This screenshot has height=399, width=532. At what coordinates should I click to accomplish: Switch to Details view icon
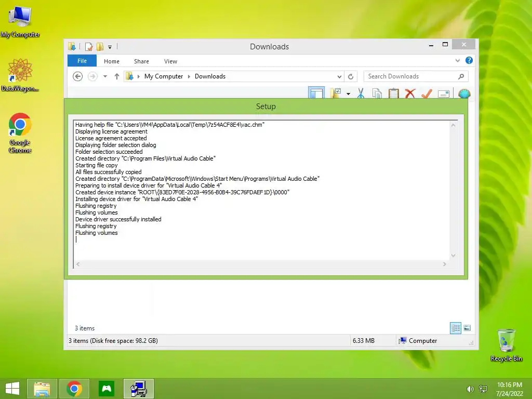tap(456, 328)
